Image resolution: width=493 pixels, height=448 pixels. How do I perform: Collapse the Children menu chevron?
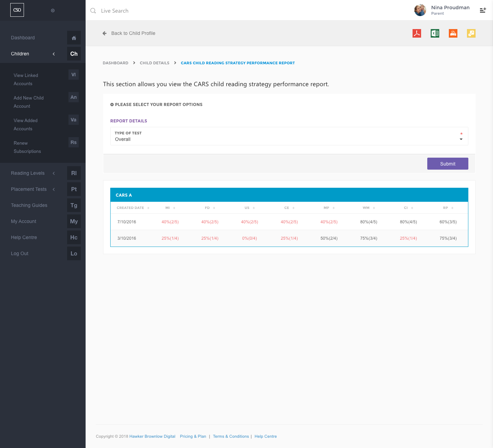click(x=54, y=54)
